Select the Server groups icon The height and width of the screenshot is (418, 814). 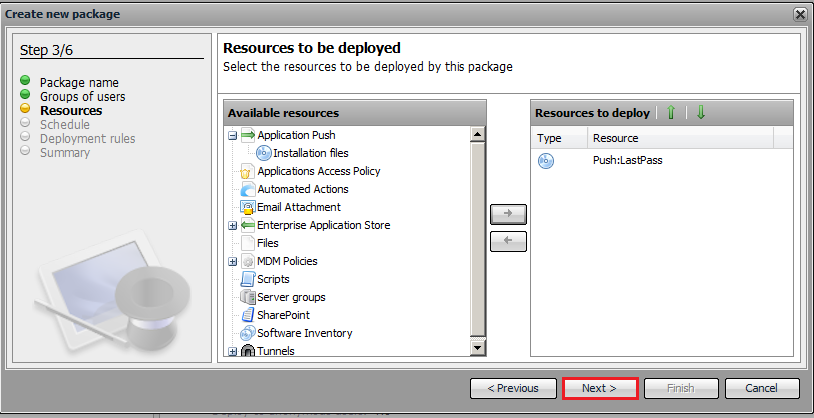point(248,297)
